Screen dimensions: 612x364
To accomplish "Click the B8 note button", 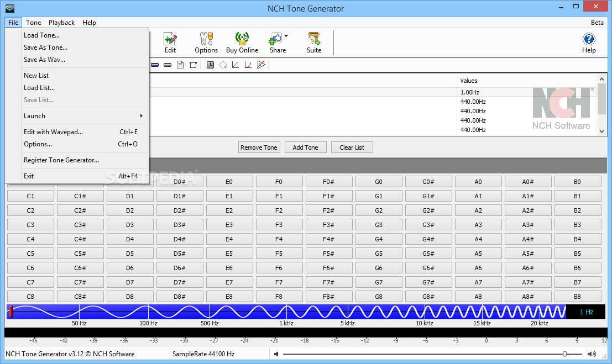I will pos(577,297).
